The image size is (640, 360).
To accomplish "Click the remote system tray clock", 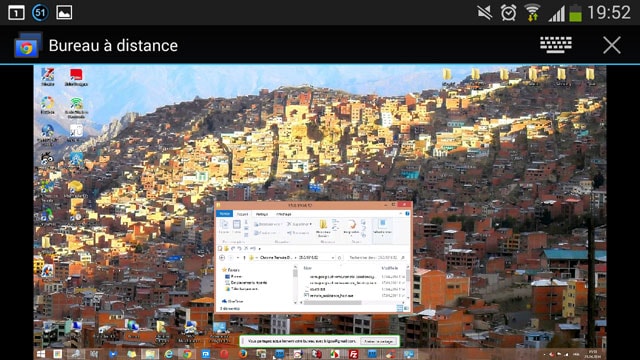I will [593, 354].
